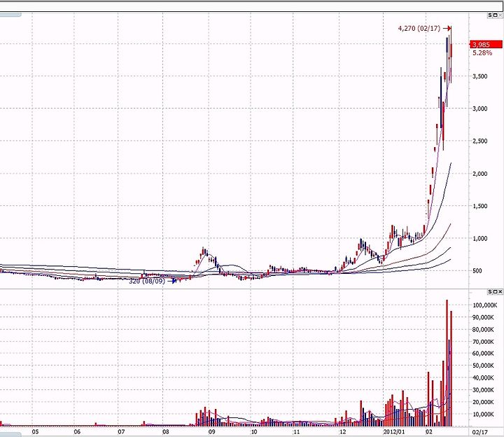
Task: Click the S settings icon on price chart
Action: (490, 15)
